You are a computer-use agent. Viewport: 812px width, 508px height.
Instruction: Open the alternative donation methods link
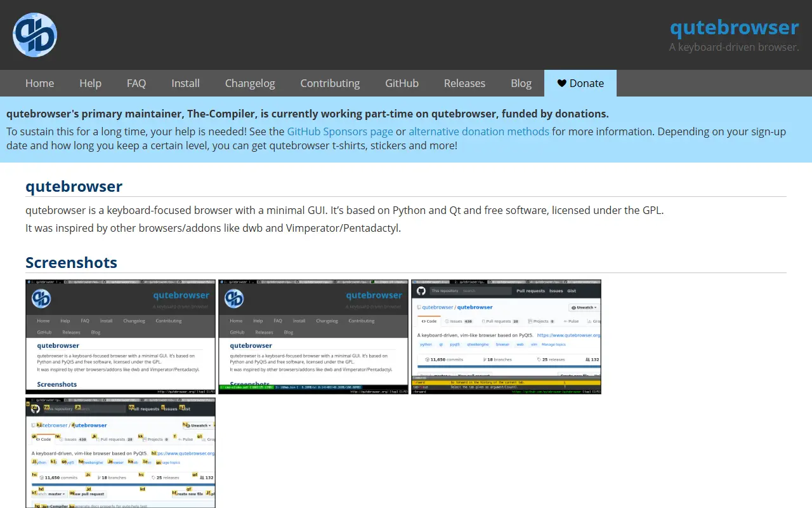tap(479, 131)
